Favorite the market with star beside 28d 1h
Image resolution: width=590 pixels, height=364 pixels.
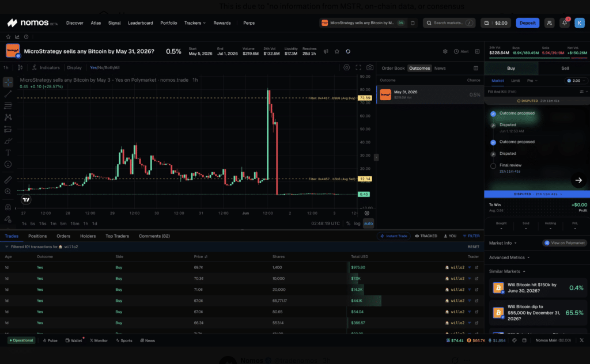click(337, 51)
